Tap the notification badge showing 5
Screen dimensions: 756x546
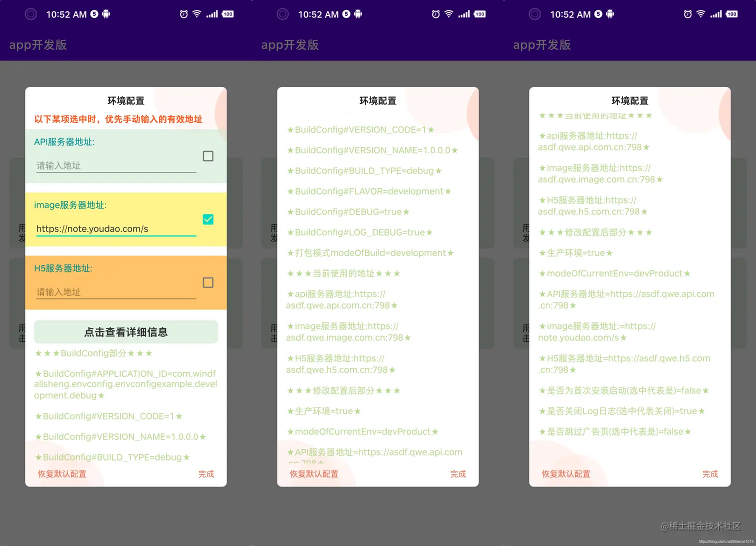(x=94, y=14)
